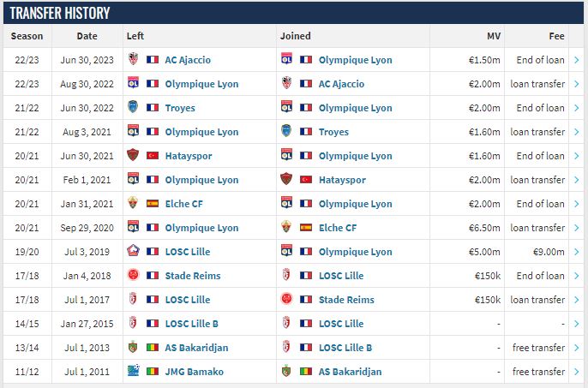Image resolution: width=588 pixels, height=388 pixels.
Task: Click Troyes crest in Jun 30, 2022 row
Action: (133, 107)
